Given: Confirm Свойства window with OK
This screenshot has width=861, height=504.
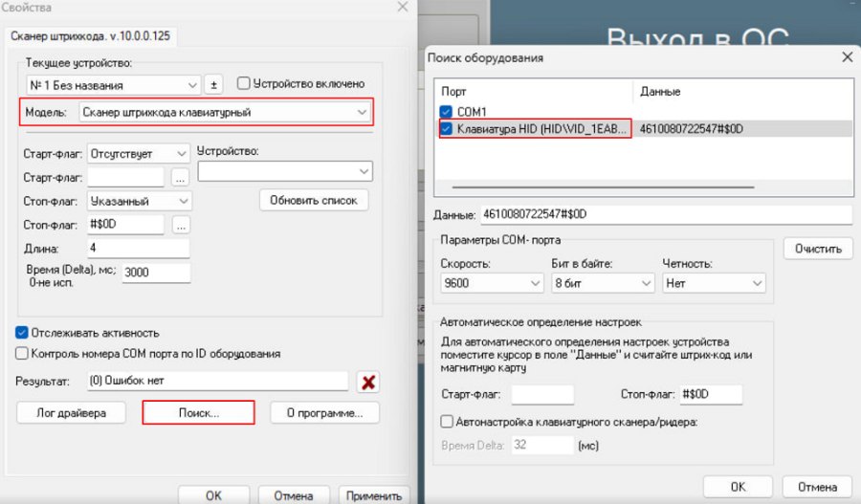Looking at the screenshot, I should [x=213, y=495].
